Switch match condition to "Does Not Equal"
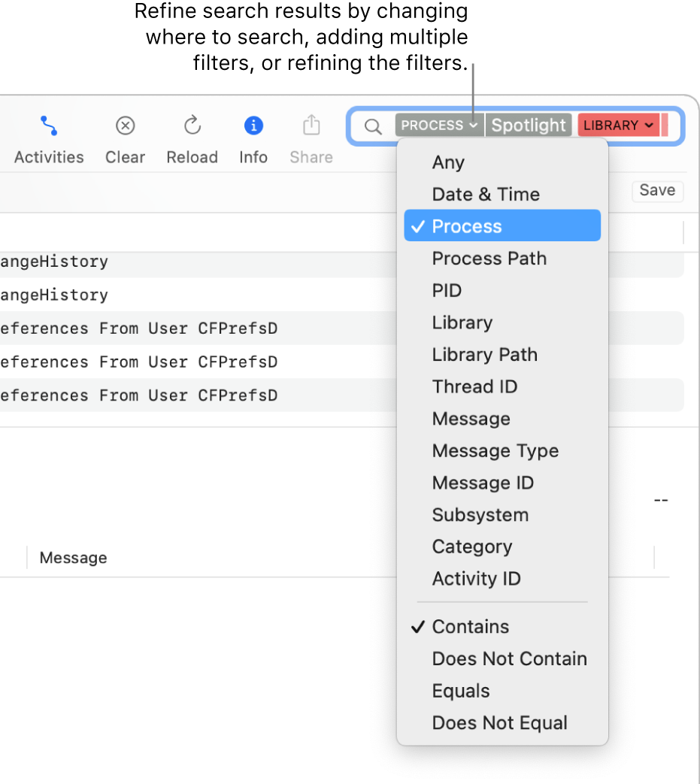 tap(499, 722)
